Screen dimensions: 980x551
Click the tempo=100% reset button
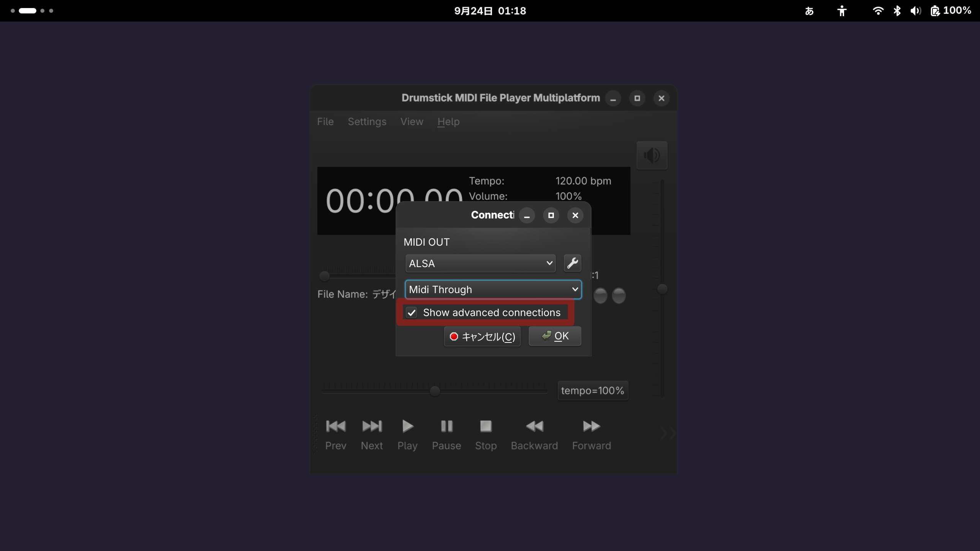[x=593, y=390]
